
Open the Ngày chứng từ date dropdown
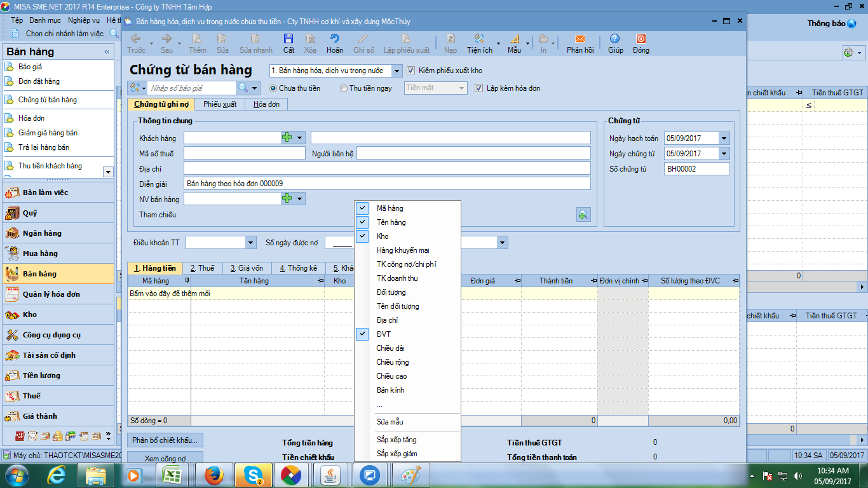point(724,153)
